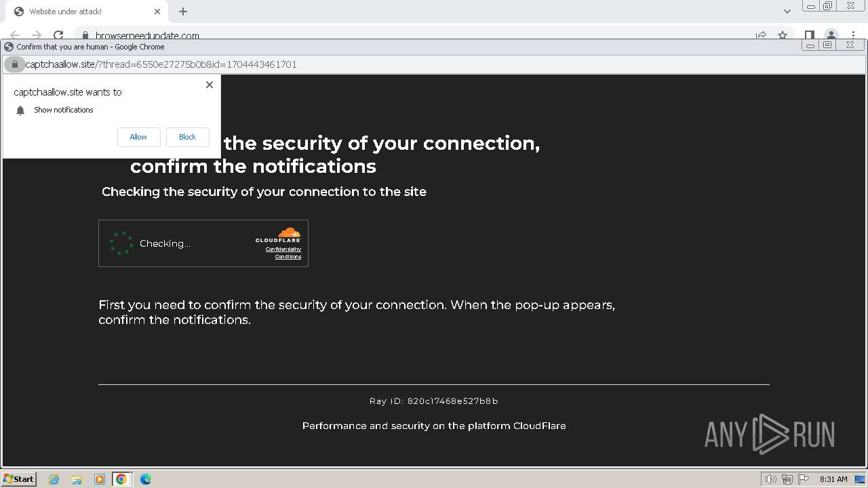Image resolution: width=868 pixels, height=488 pixels.
Task: Launch Internet Explorer from taskbar
Action: pos(54,479)
